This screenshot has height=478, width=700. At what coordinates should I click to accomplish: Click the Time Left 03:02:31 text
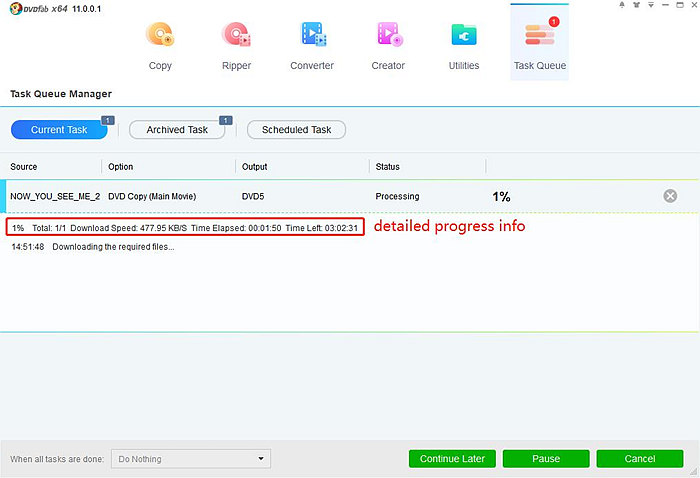[x=321, y=228]
